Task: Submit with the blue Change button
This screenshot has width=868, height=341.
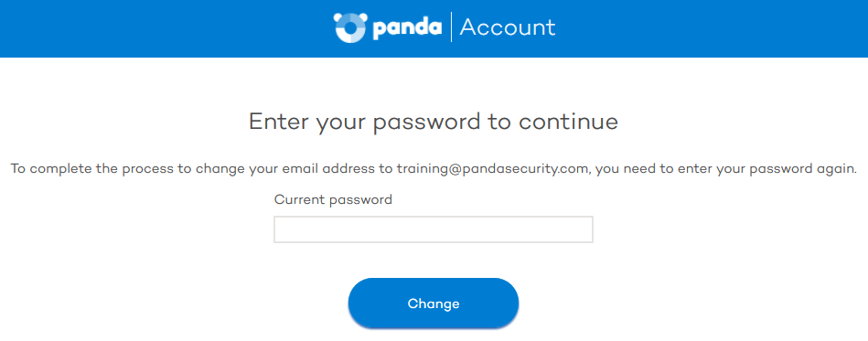Action: coord(434,304)
